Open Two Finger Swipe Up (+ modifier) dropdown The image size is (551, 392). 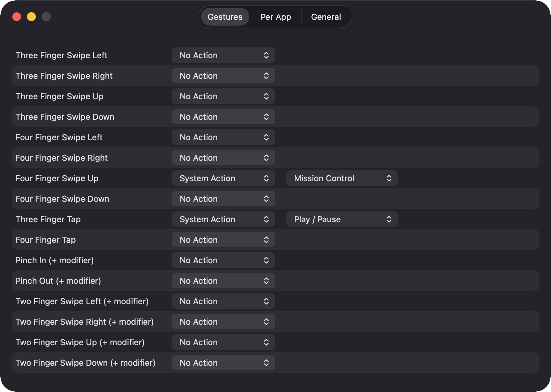point(224,342)
